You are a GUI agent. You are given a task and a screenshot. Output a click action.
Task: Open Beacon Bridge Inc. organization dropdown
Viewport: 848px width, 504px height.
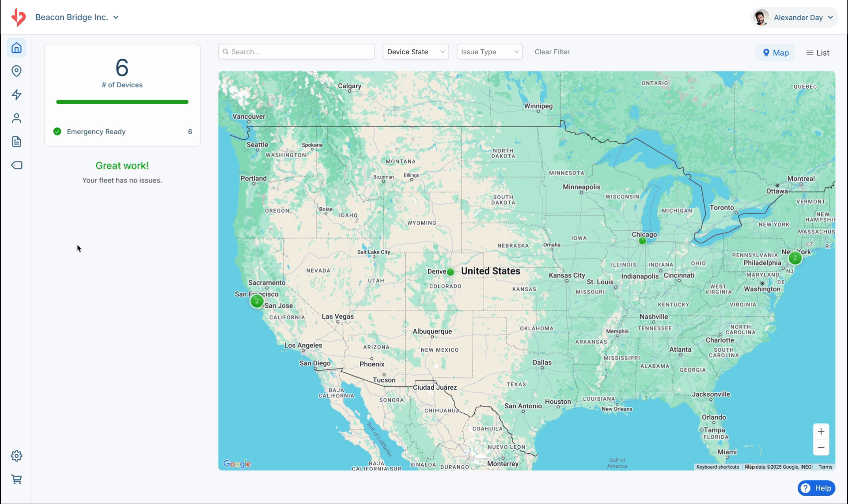click(x=77, y=17)
